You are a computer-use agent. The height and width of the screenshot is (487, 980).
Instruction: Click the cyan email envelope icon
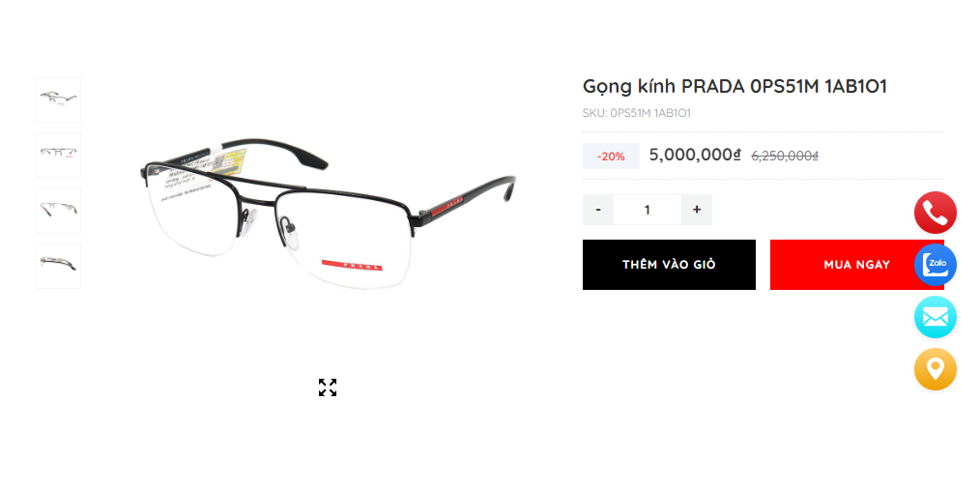point(935,317)
